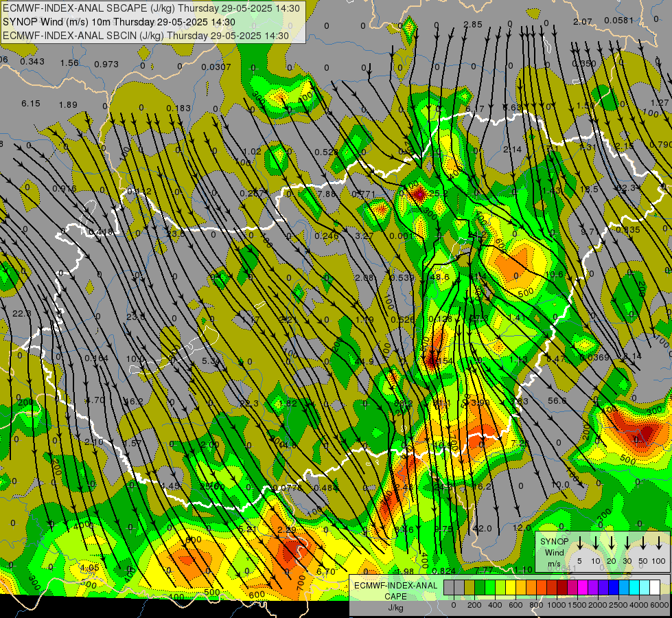The width and height of the screenshot is (672, 618).
Task: Click the SYNOP Wind 10m header line
Action: point(119,22)
